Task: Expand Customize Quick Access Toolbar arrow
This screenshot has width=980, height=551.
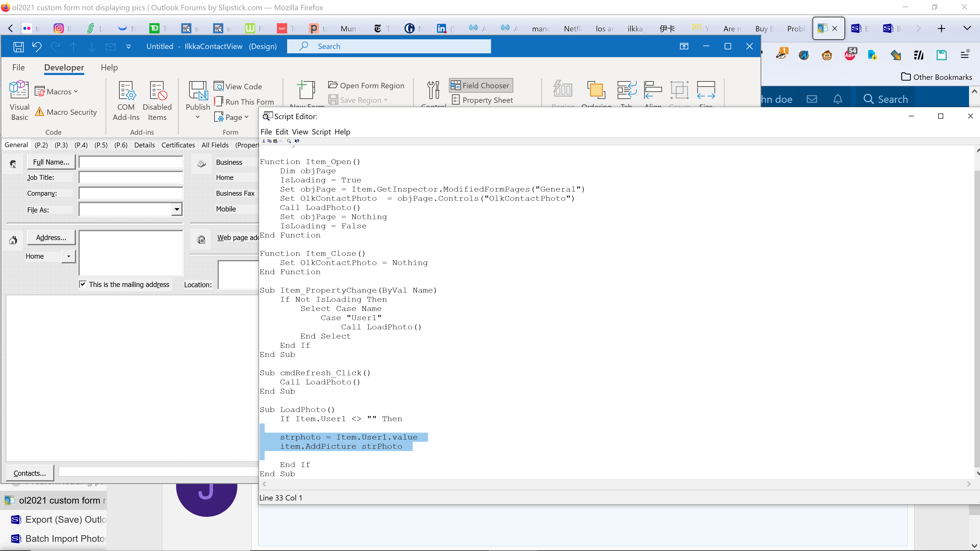Action: tap(129, 47)
